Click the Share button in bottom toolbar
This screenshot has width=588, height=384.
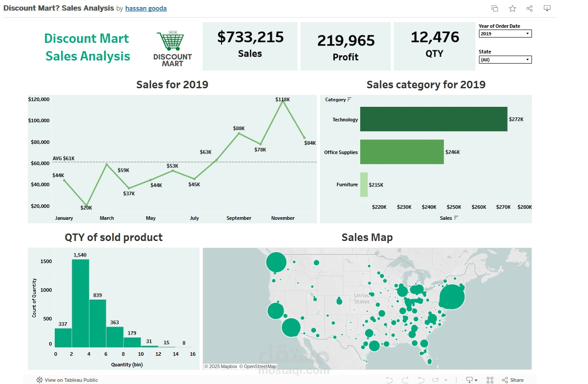[x=513, y=380]
